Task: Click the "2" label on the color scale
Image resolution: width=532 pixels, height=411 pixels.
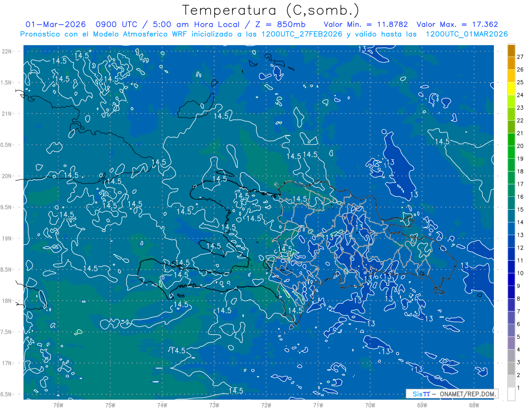Action: coord(518,375)
